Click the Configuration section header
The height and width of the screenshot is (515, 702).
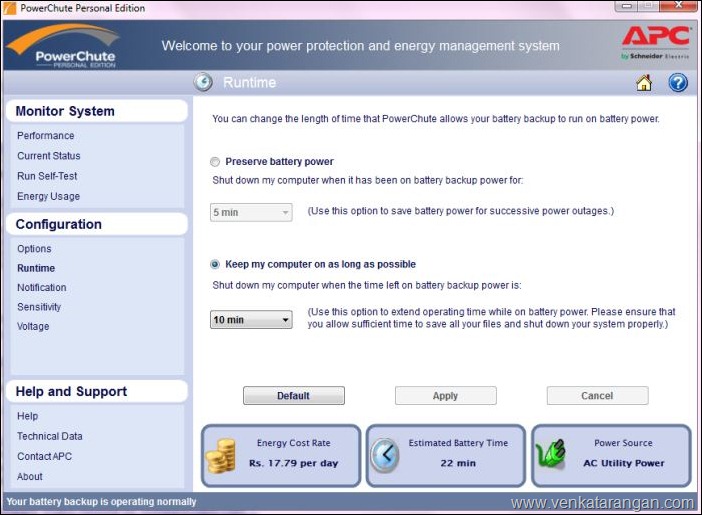(x=97, y=224)
